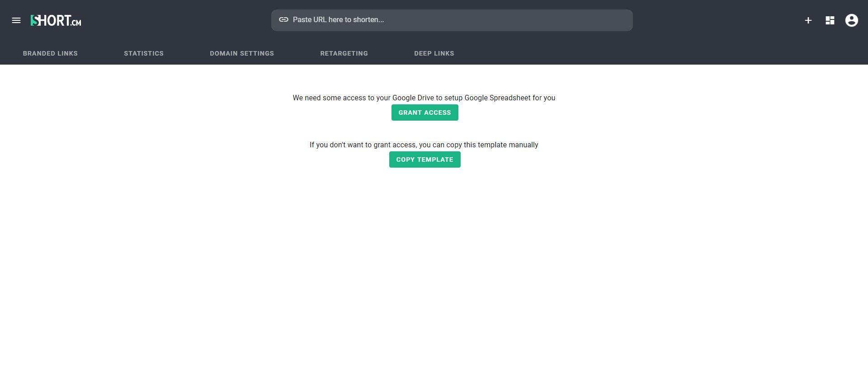The width and height of the screenshot is (868, 375).
Task: Click the link icon in URL bar
Action: 283,19
